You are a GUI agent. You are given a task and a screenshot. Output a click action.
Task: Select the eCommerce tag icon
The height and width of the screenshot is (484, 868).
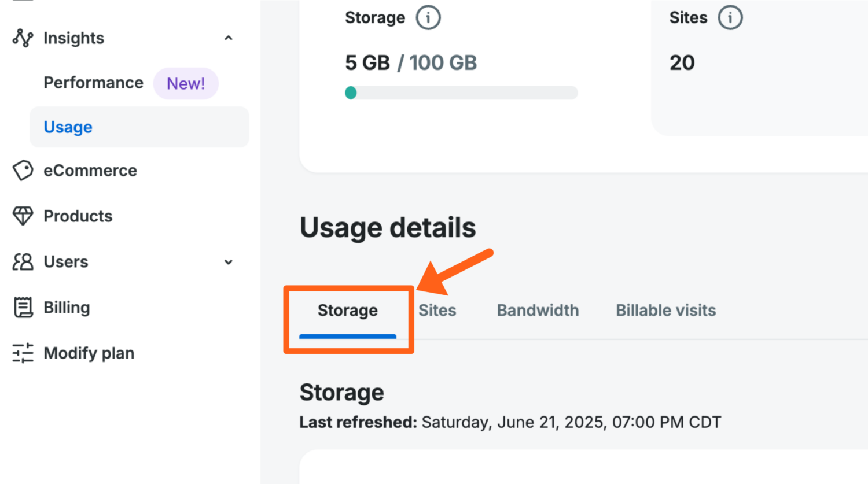tap(22, 171)
